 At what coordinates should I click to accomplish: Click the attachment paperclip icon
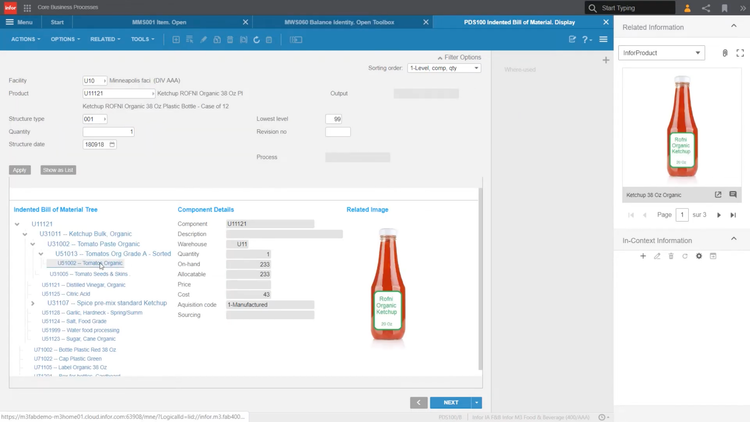725,53
